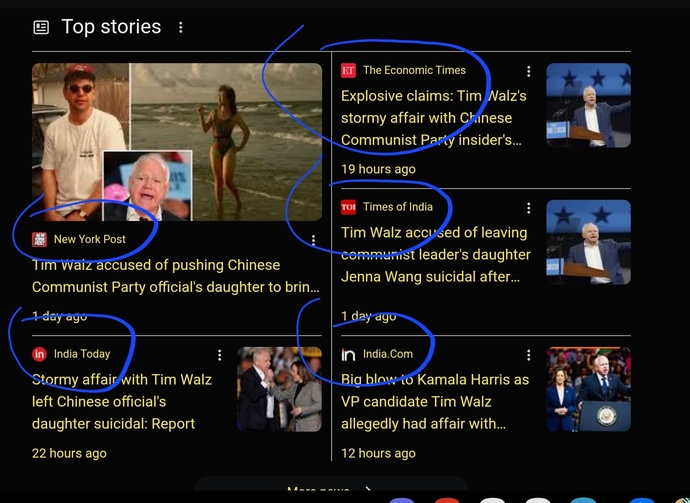Screen dimensions: 690x503
Task: Open the "Big blow to Kamala Harris" headline
Action: click(x=435, y=401)
